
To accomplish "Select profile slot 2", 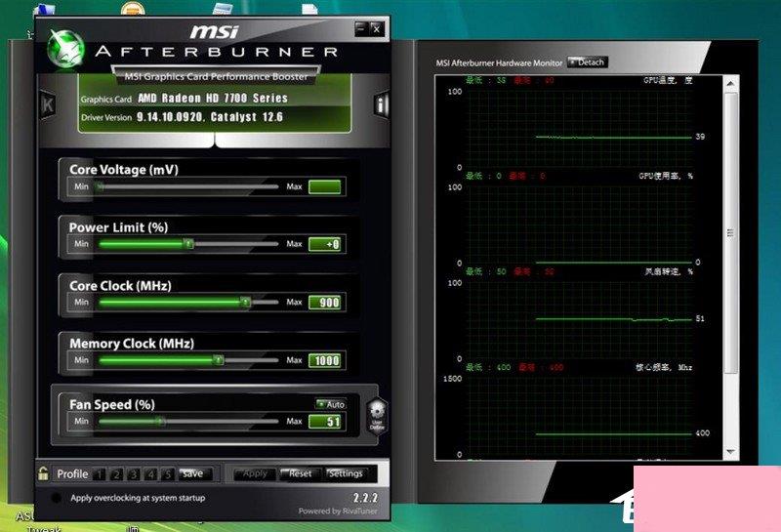I will 116,473.
